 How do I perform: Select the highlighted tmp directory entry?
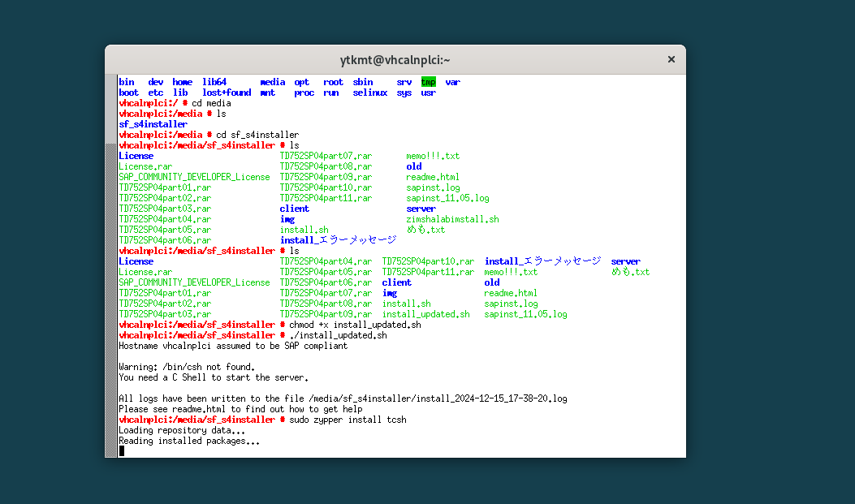click(428, 82)
